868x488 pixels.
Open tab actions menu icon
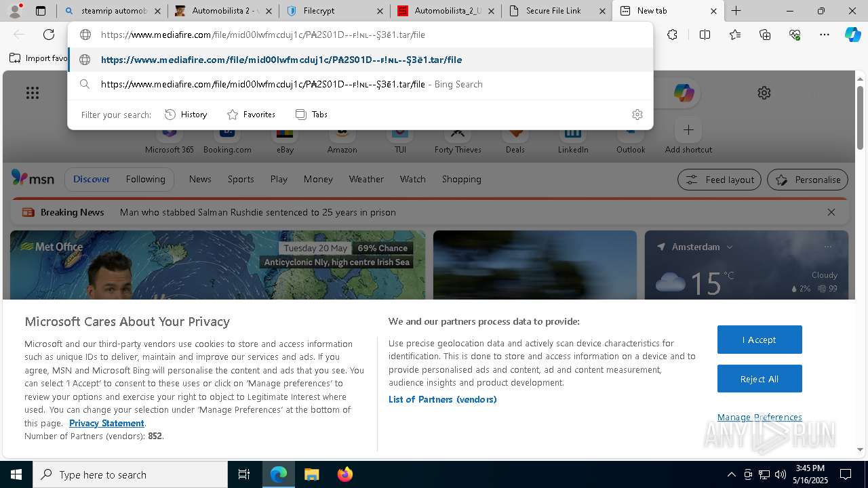point(41,11)
